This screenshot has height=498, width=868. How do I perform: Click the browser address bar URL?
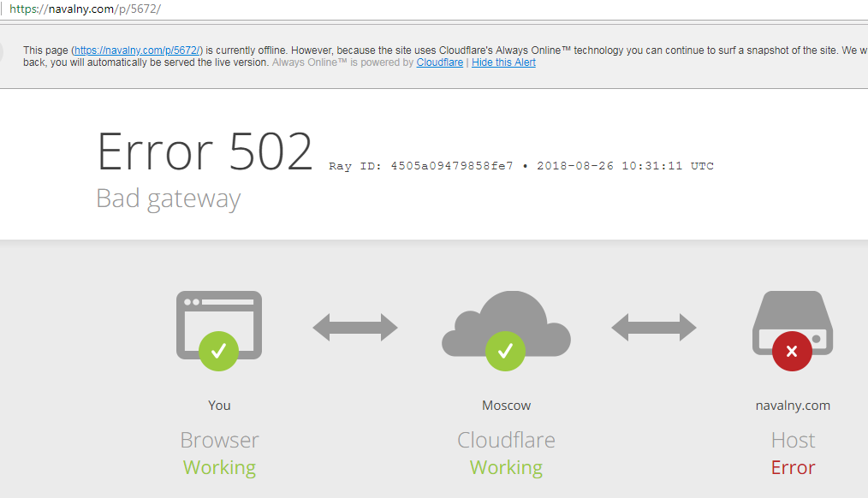(85, 9)
